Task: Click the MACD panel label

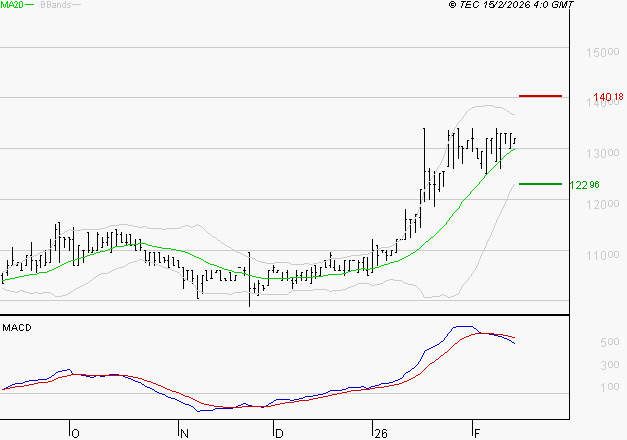Action: (x=17, y=328)
